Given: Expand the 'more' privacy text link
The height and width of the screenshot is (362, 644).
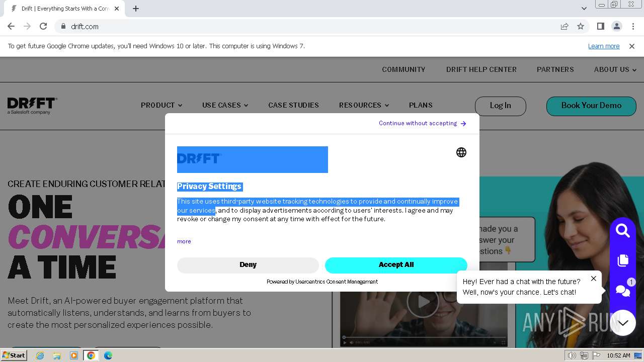Looking at the screenshot, I should [184, 241].
